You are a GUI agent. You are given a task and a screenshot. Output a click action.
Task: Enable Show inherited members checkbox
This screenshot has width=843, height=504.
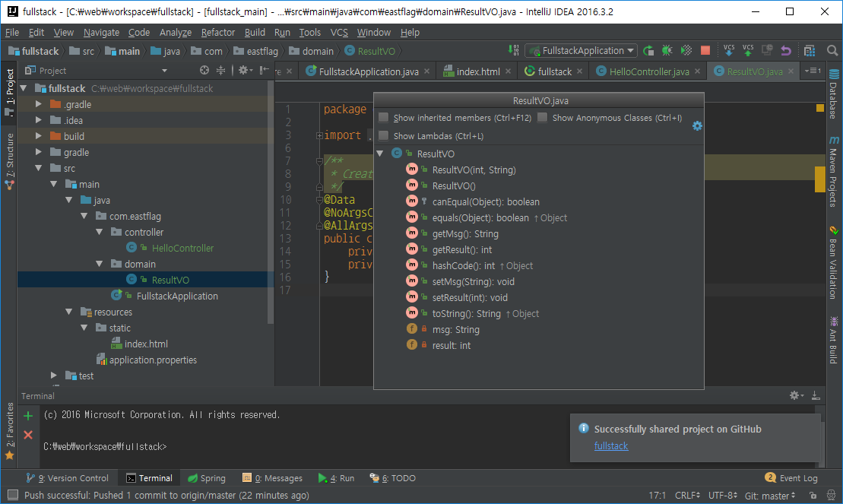383,117
